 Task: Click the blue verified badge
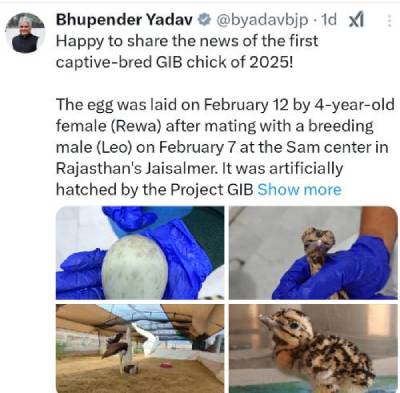pos(203,20)
